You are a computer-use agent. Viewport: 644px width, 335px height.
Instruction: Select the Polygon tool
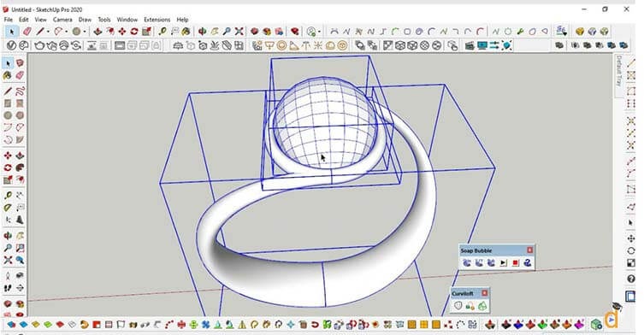click(20, 115)
